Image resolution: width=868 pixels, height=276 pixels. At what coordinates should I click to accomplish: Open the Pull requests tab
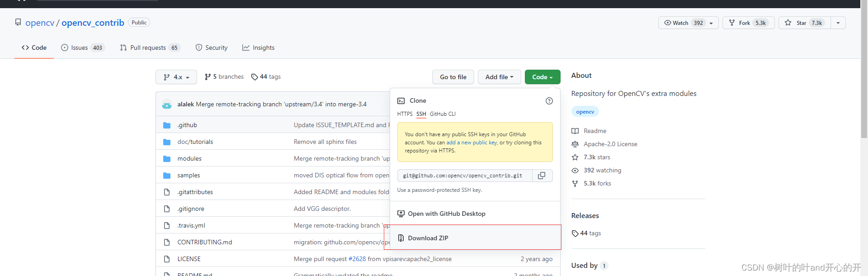(150, 48)
